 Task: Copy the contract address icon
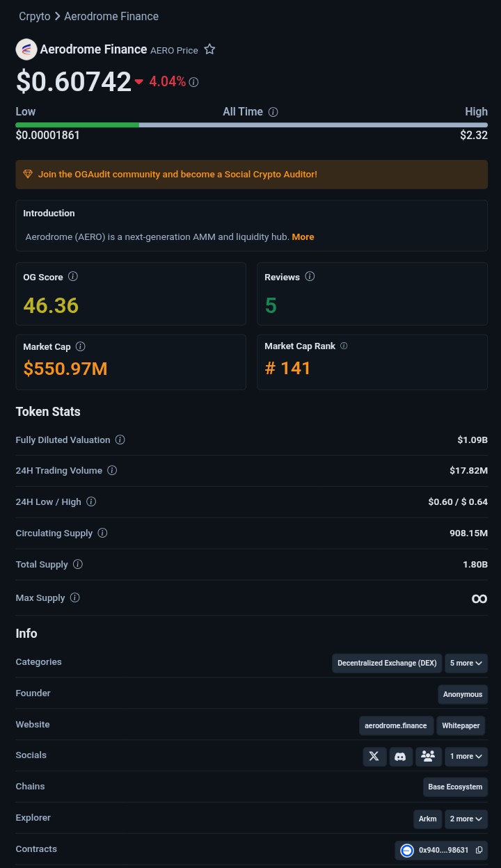479,850
